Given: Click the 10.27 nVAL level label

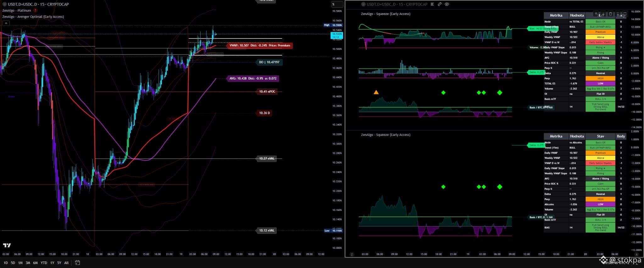Looking at the screenshot, I should pos(267,159).
